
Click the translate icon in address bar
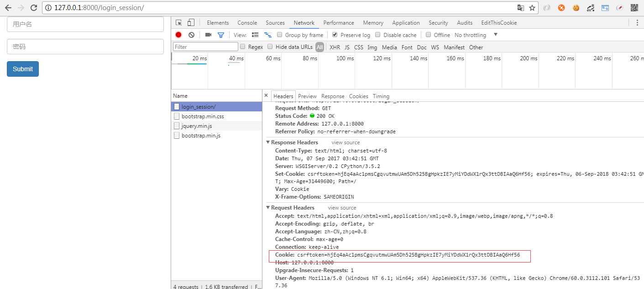click(x=521, y=8)
